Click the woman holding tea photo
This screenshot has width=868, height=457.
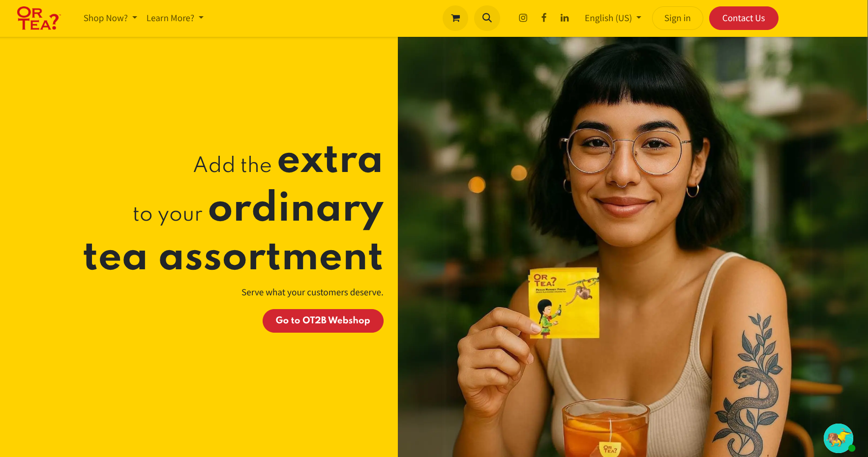[x=632, y=247]
